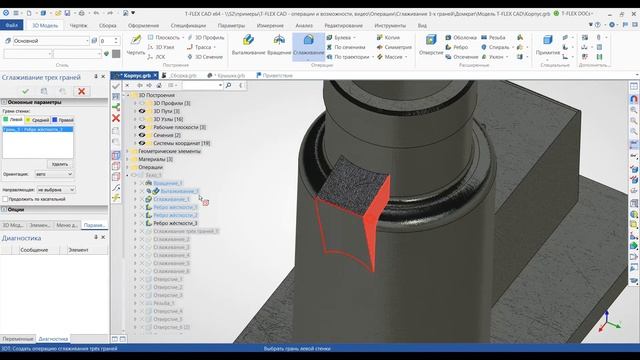This screenshot has width=640, height=360.
Task: Select the 3D Узел tool
Action: (160, 47)
